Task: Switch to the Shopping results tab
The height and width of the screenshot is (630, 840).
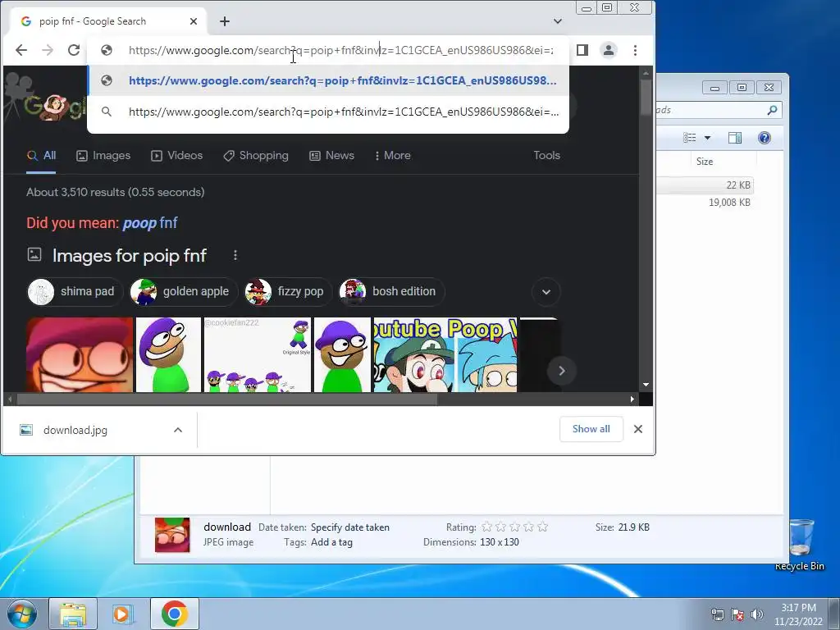Action: pyautogui.click(x=256, y=156)
